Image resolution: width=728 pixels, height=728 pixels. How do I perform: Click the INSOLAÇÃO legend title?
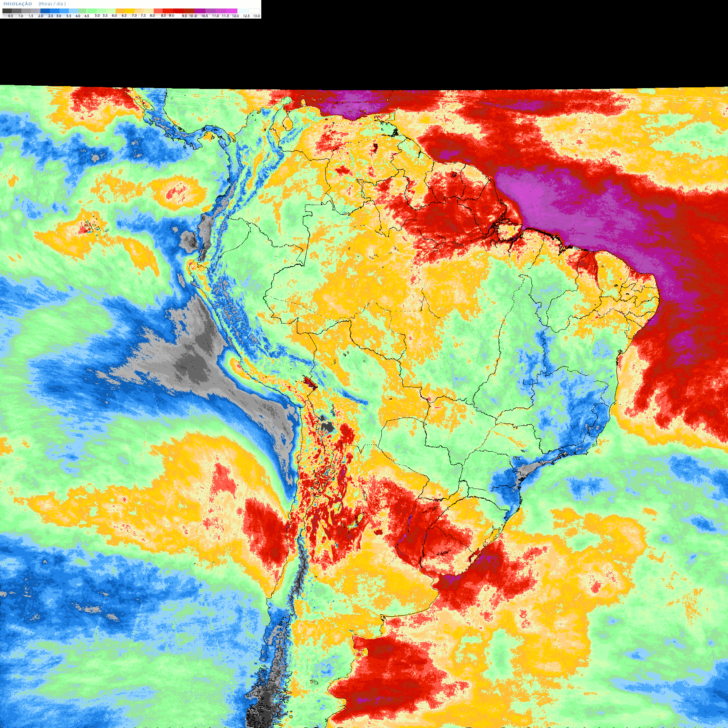pyautogui.click(x=18, y=4)
